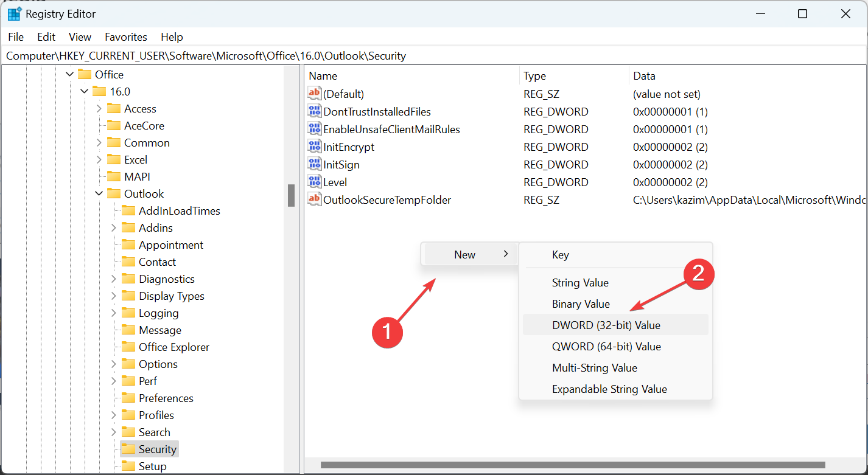Click the folder icon beside MAPI
Viewport: 868px width, 475px height.
click(113, 176)
